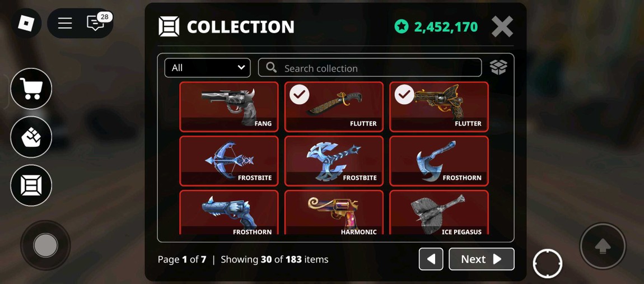Select the Ice Pegasus item
This screenshot has height=284, width=644.
tap(439, 212)
